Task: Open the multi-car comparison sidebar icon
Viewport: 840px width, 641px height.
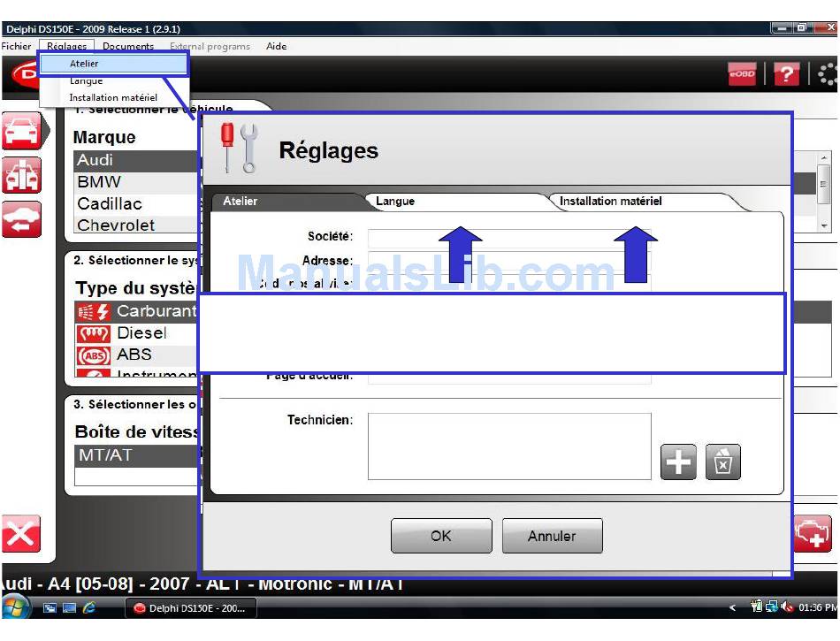Action: (x=21, y=175)
